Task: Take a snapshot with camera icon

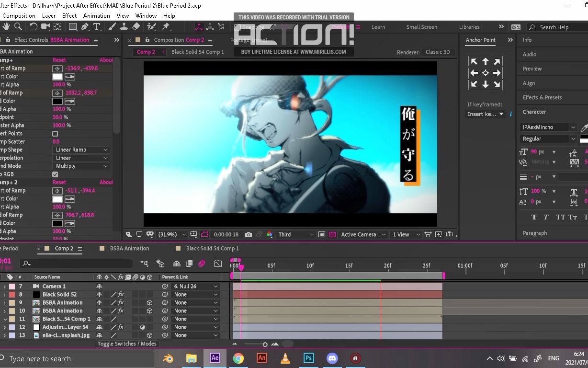Action: click(x=248, y=234)
